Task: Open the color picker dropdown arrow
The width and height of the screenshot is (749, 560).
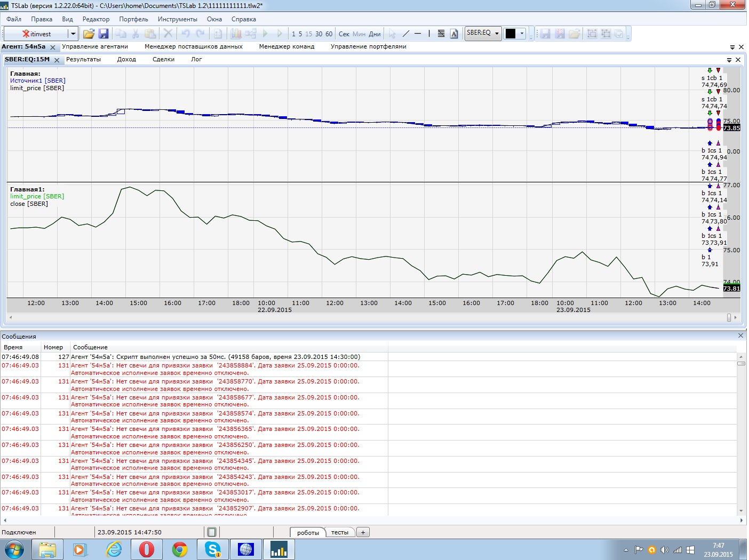Action: pyautogui.click(x=522, y=34)
